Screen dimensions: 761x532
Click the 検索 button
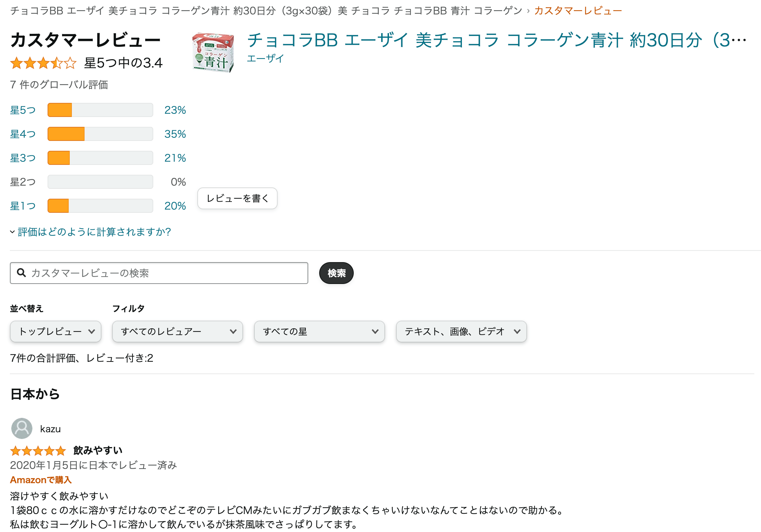tap(336, 273)
